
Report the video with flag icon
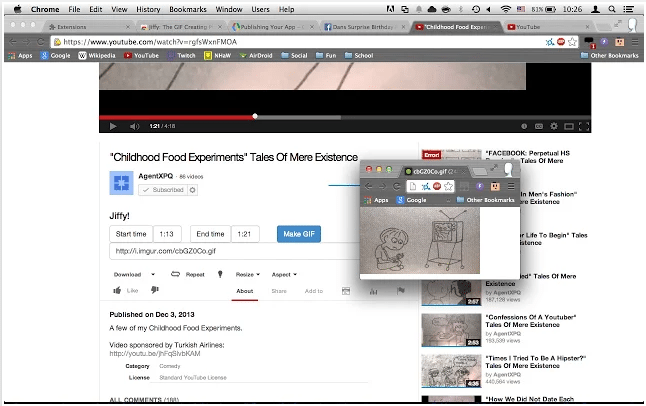pyautogui.click(x=400, y=291)
